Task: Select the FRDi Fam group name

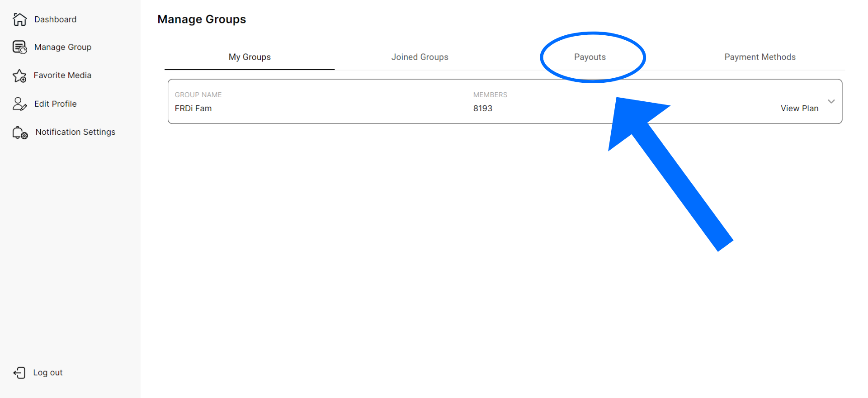Action: 193,109
